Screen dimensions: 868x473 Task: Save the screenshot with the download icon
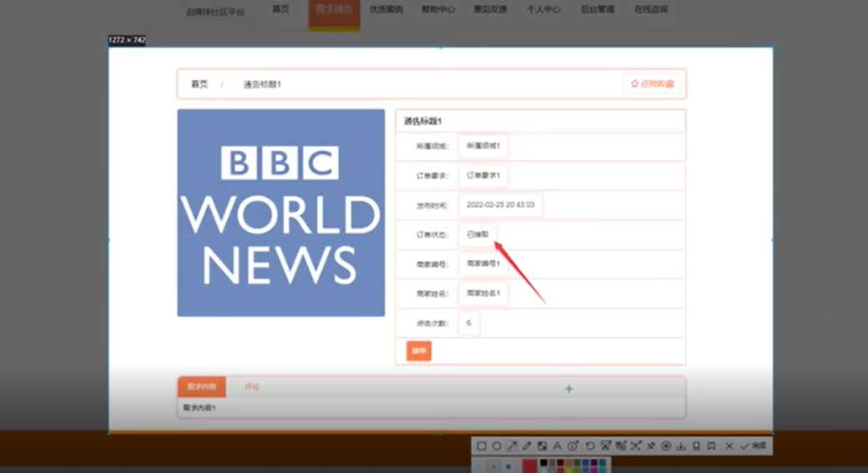pos(681,446)
